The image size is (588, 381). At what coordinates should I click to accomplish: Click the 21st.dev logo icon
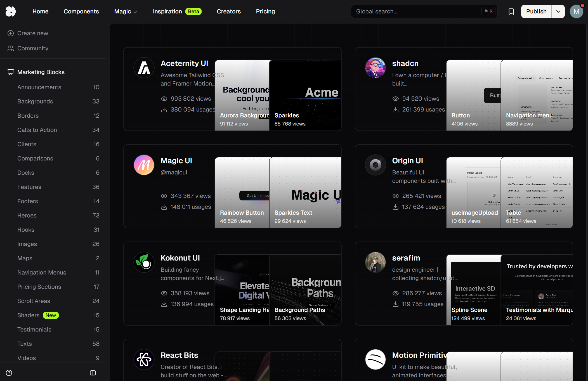(x=11, y=11)
